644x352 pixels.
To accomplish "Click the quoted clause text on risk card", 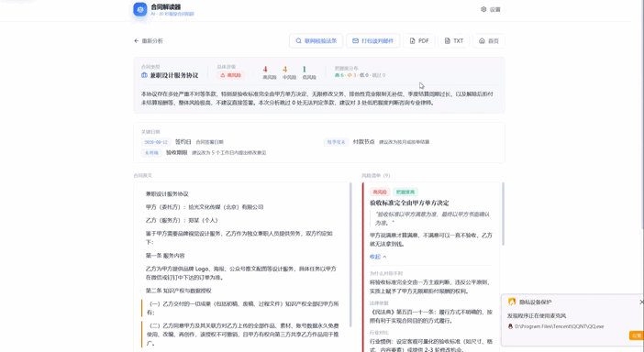I will (432, 218).
